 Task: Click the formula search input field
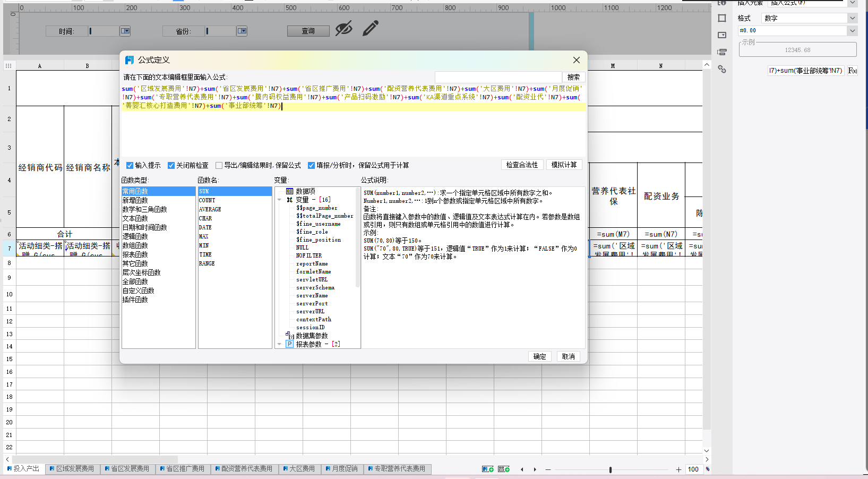[498, 77]
